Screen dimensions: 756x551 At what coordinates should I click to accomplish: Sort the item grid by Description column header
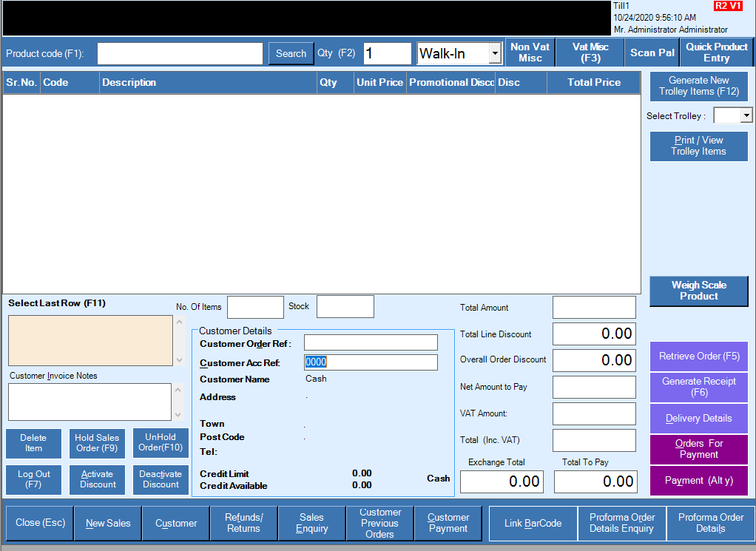[x=207, y=83]
